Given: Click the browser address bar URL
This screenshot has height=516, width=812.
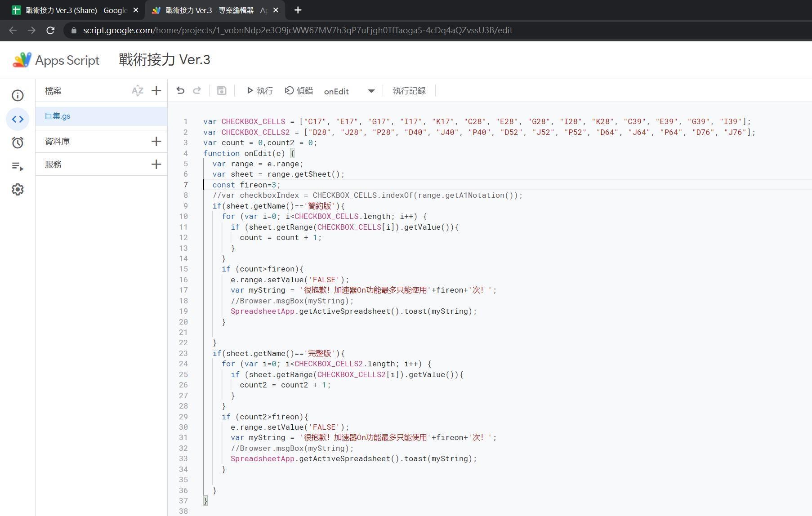Looking at the screenshot, I should click(297, 31).
